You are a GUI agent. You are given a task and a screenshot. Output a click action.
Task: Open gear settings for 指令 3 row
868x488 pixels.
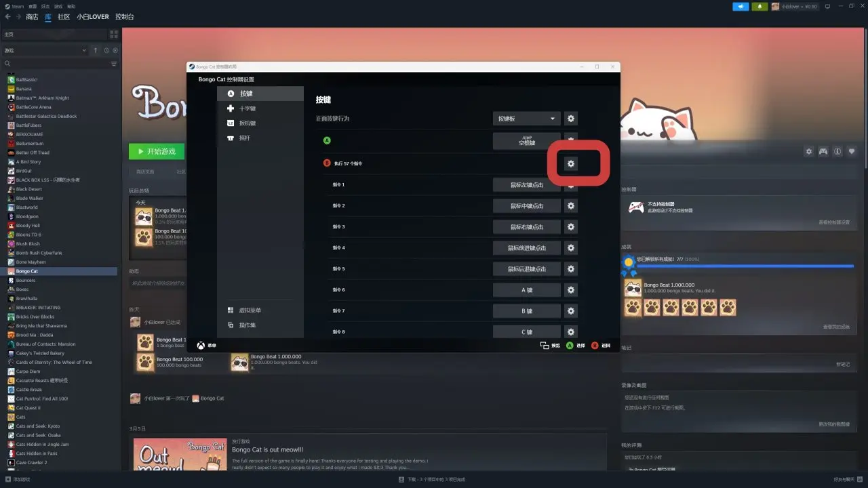571,227
